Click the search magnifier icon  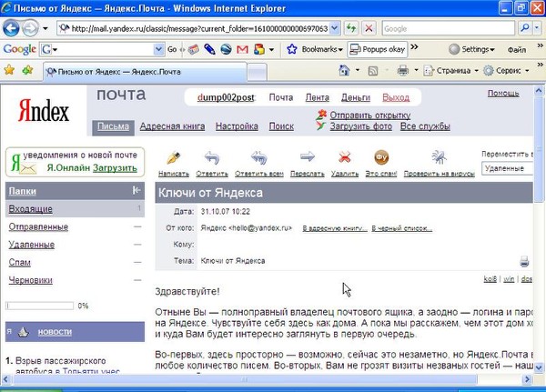(x=525, y=28)
